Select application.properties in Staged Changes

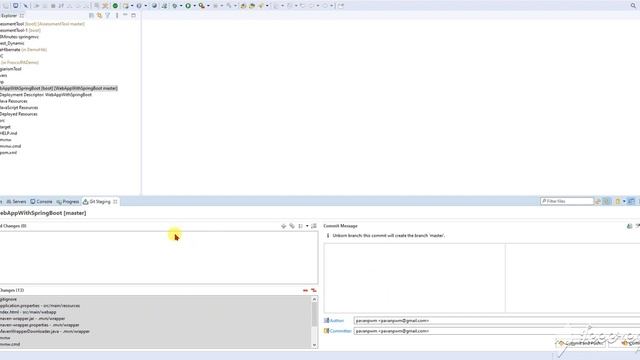(x=40, y=306)
